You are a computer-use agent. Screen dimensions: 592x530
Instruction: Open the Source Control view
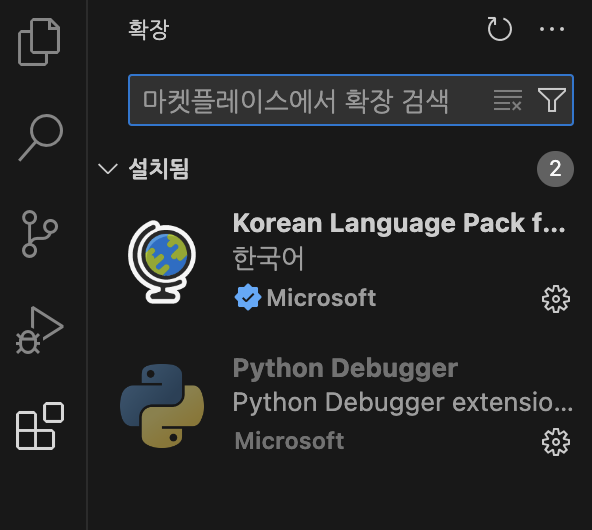[x=39, y=234]
